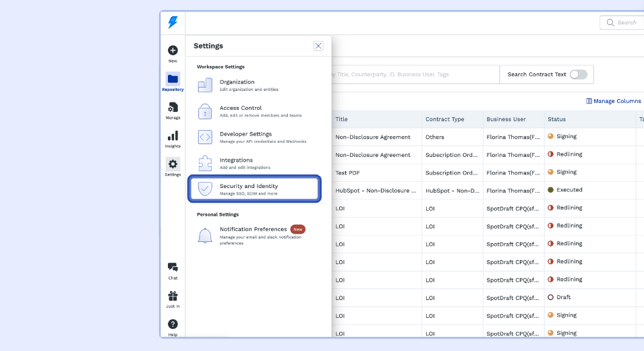Viewport: 644px width, 351px height.
Task: Open Notification Preferences
Action: click(253, 232)
